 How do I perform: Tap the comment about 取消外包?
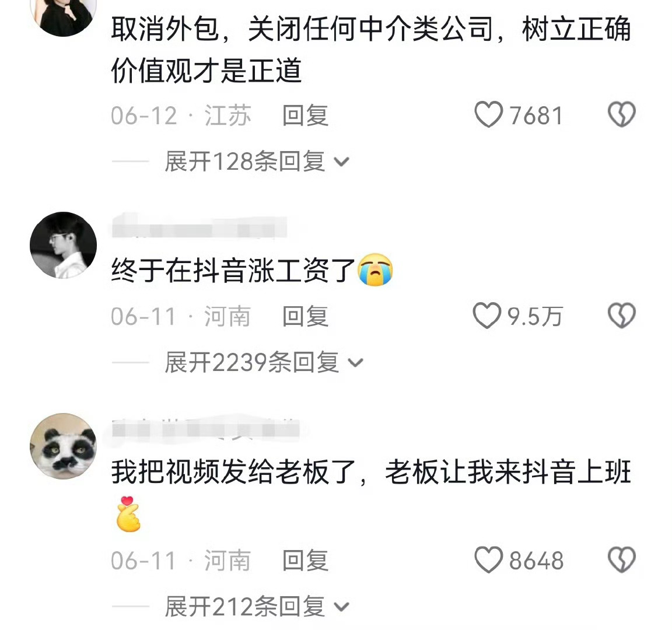371,50
